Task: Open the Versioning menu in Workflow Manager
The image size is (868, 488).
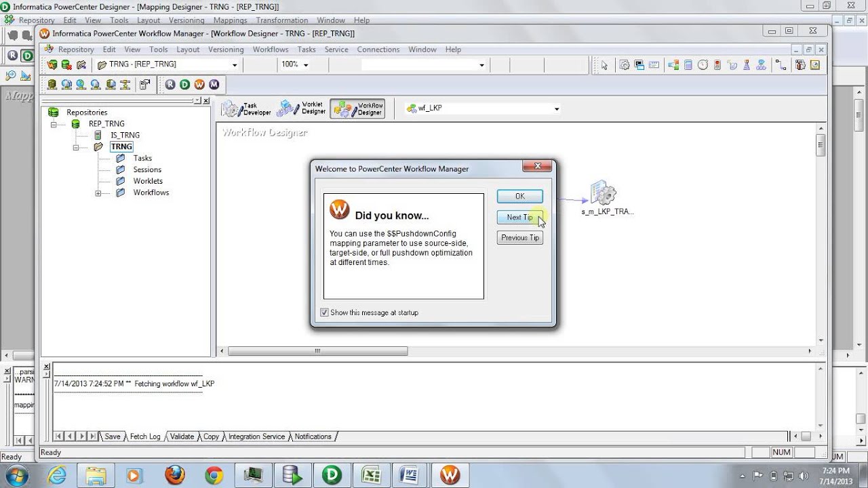Action: 226,49
